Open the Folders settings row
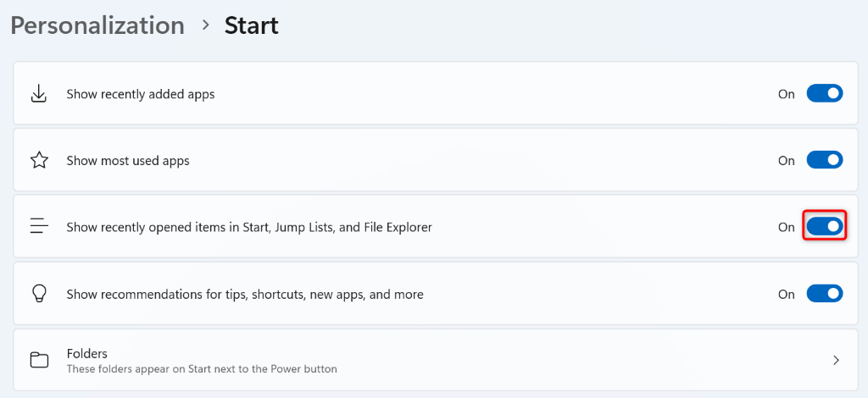Viewport: 868px width, 398px height. point(424,360)
